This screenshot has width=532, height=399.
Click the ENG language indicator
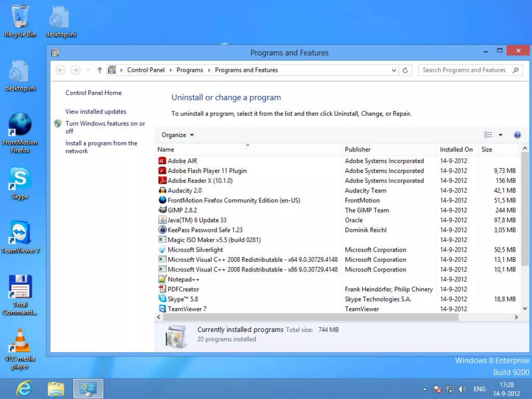coord(479,389)
